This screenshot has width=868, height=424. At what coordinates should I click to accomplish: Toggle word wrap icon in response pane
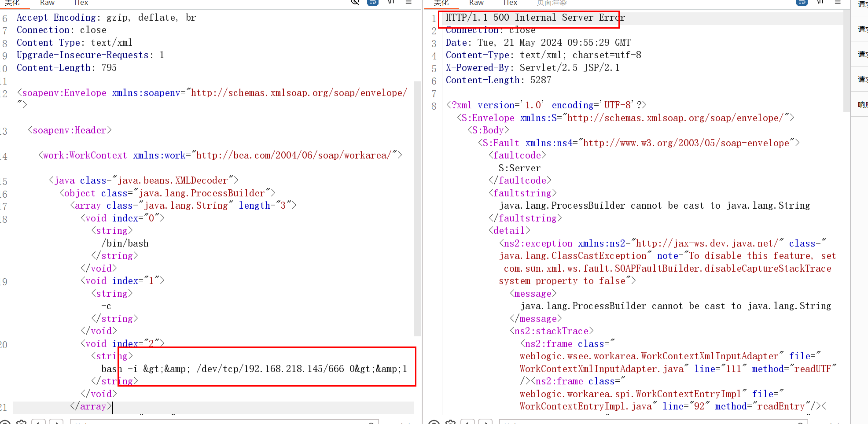point(802,2)
